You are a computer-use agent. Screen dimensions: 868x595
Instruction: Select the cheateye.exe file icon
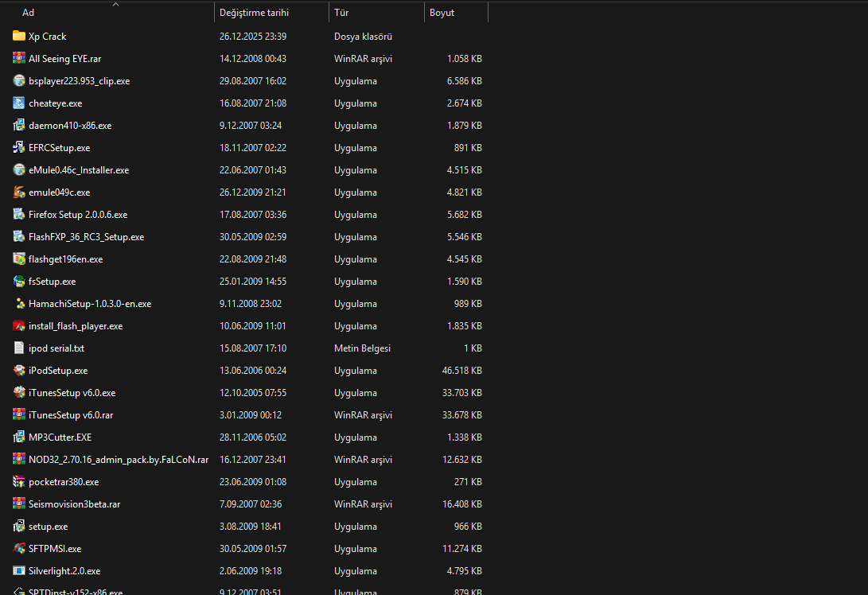pyautogui.click(x=19, y=103)
